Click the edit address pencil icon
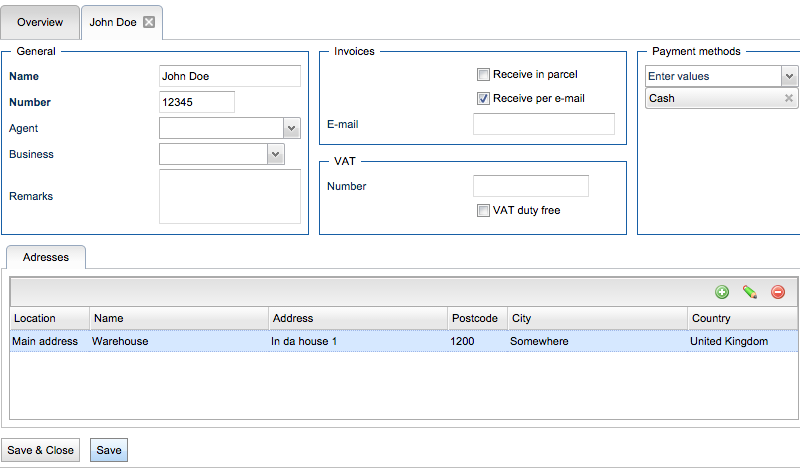The width and height of the screenshot is (800, 470). coord(750,292)
